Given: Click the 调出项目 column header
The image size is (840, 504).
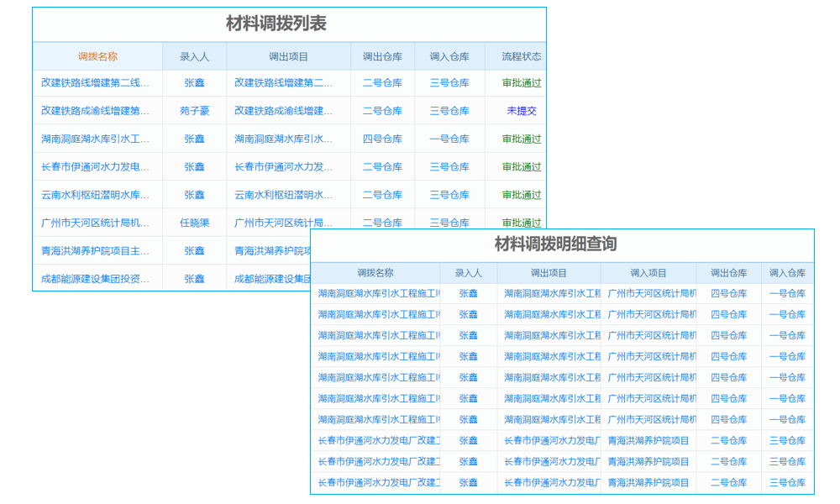Looking at the screenshot, I should pos(290,55).
